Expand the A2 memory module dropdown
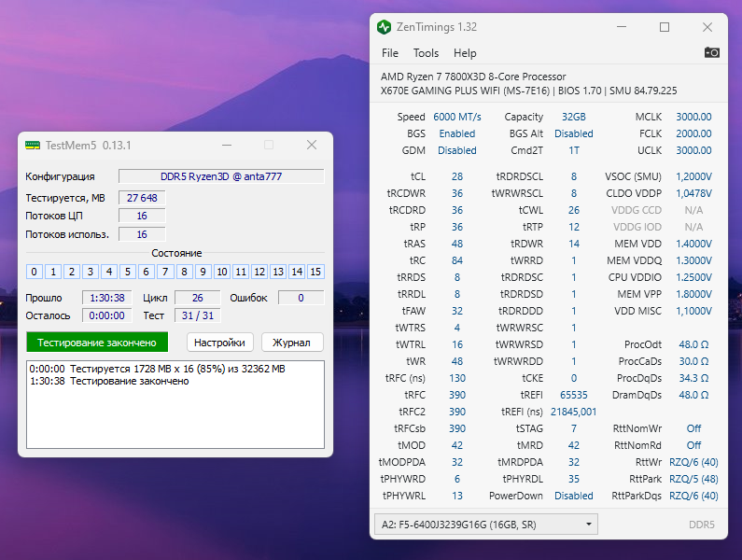The height and width of the screenshot is (560, 742). [x=486, y=525]
